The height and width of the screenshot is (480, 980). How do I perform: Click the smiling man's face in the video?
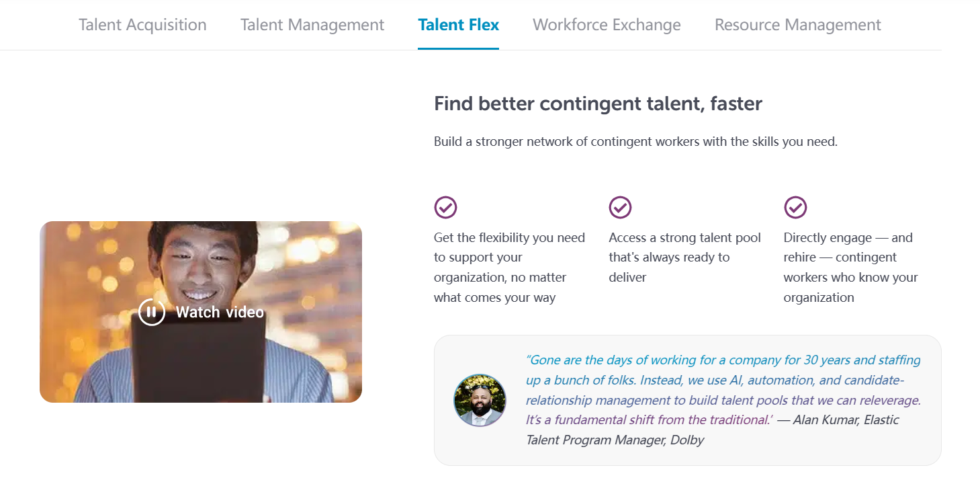[x=199, y=262]
